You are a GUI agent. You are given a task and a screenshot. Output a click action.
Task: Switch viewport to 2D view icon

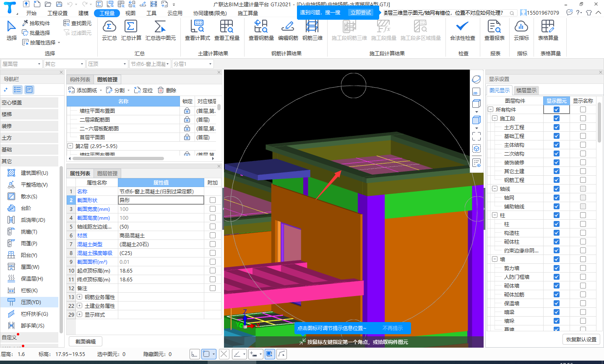tap(476, 92)
